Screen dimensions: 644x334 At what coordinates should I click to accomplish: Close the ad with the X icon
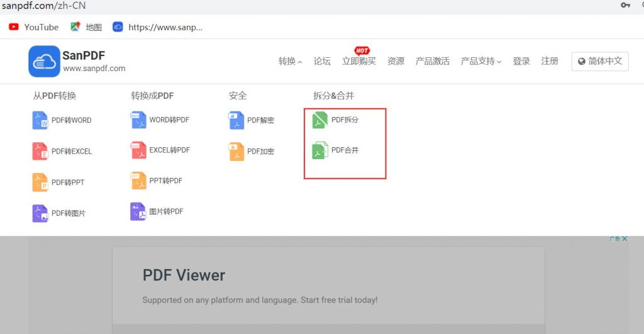(x=625, y=238)
